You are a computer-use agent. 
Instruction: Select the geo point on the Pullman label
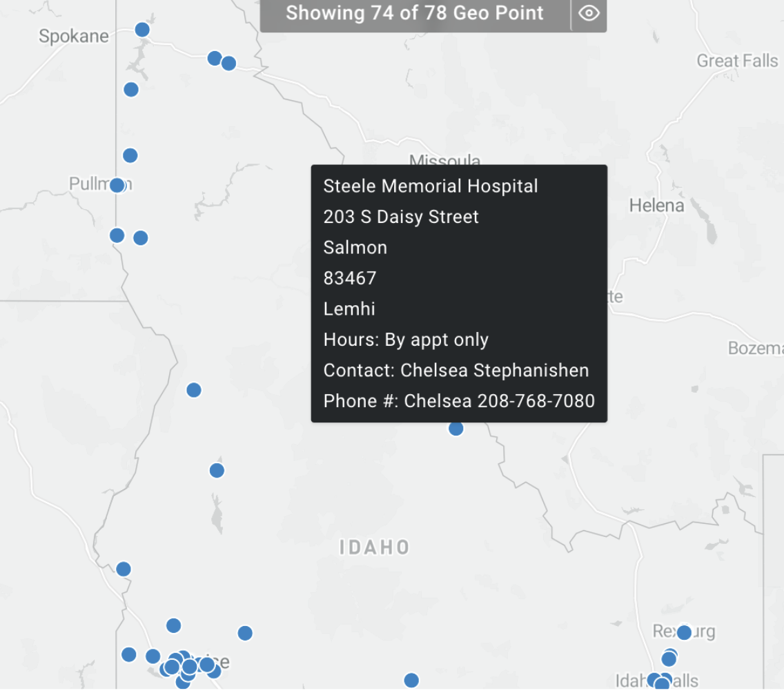tap(117, 186)
